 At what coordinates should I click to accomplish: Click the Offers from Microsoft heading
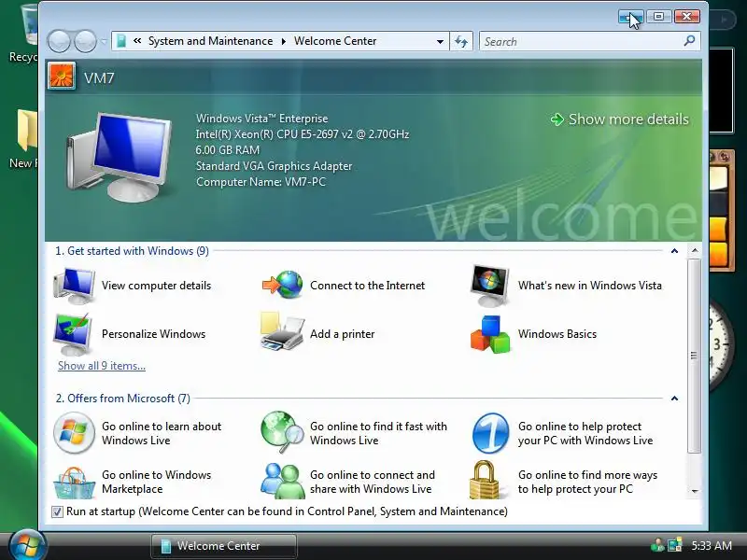coord(123,399)
